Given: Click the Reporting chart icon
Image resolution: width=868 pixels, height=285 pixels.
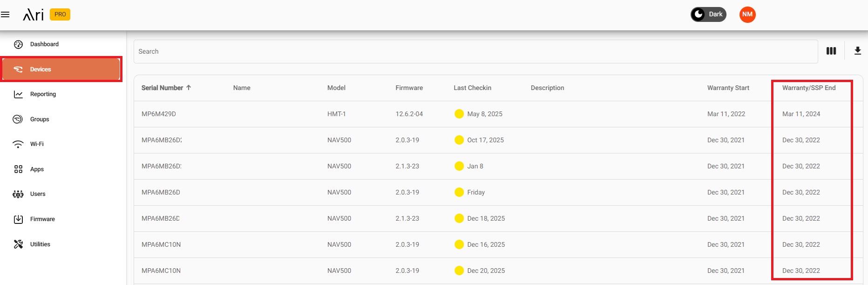Looking at the screenshot, I should pyautogui.click(x=18, y=94).
